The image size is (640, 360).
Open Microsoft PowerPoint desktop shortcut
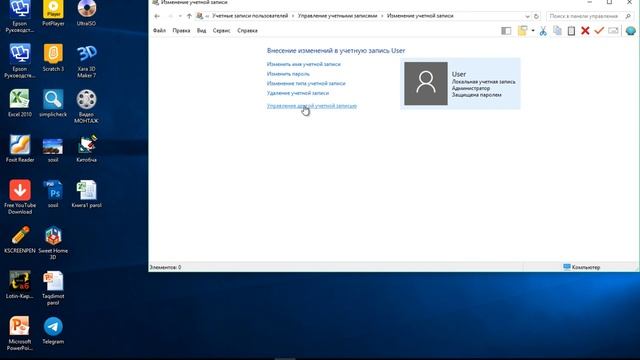coord(20,333)
